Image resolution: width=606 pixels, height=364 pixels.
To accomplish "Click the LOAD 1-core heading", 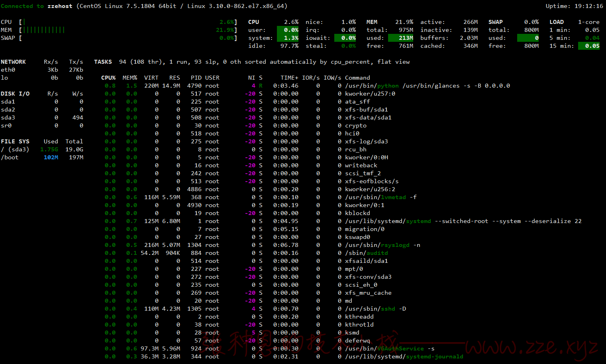I will (x=575, y=22).
